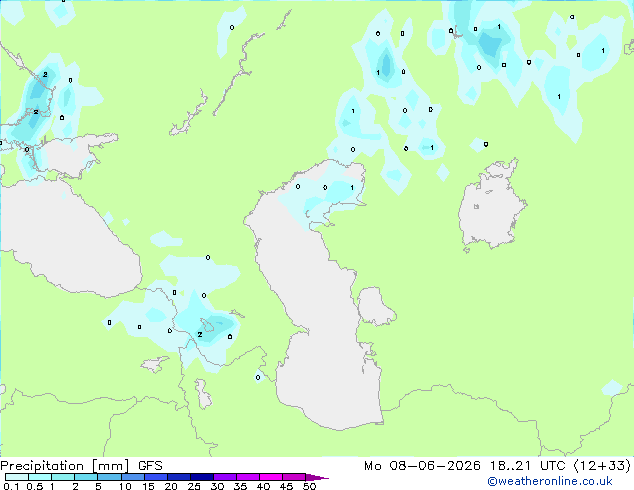This screenshot has height=490, width=634.
Task: Click the '18..21 UTC' time text
Action: pyautogui.click(x=527, y=466)
